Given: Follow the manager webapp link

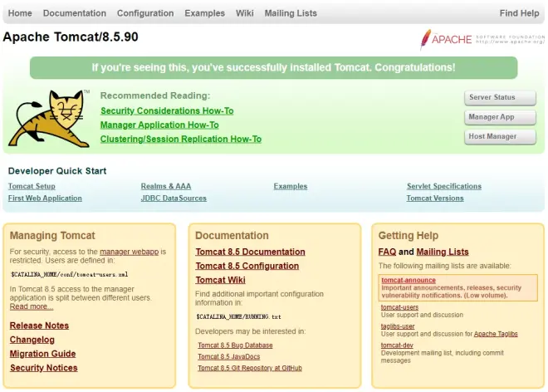Looking at the screenshot, I should point(129,252).
